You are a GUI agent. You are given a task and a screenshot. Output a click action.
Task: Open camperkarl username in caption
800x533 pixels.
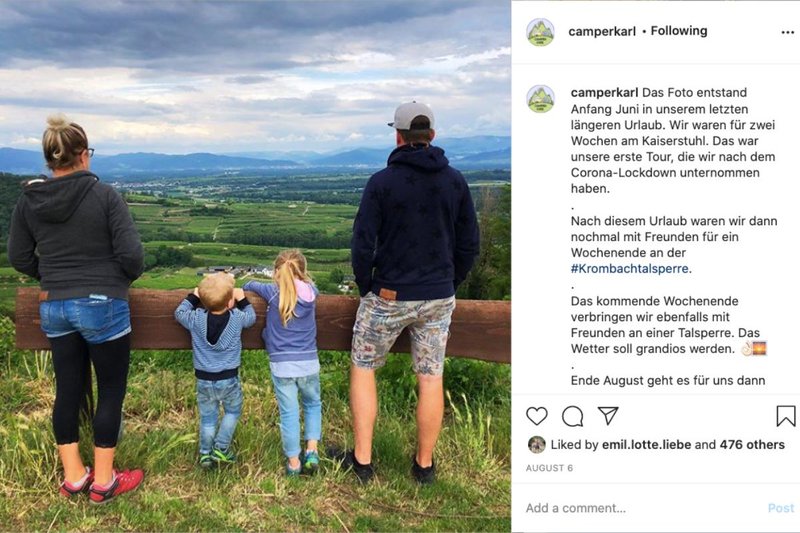(x=604, y=93)
